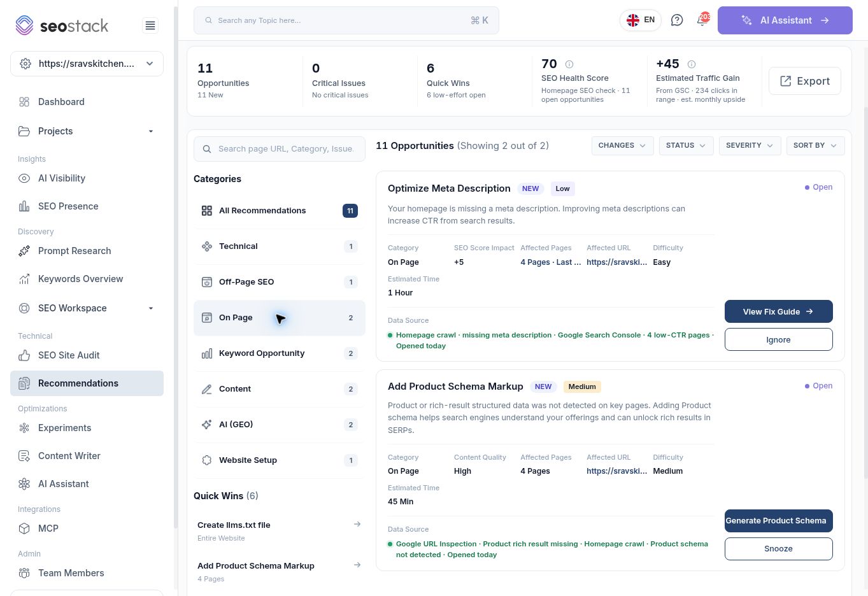Open the SORT BY dropdown
Image resolution: width=868 pixels, height=596 pixels.
pos(815,145)
